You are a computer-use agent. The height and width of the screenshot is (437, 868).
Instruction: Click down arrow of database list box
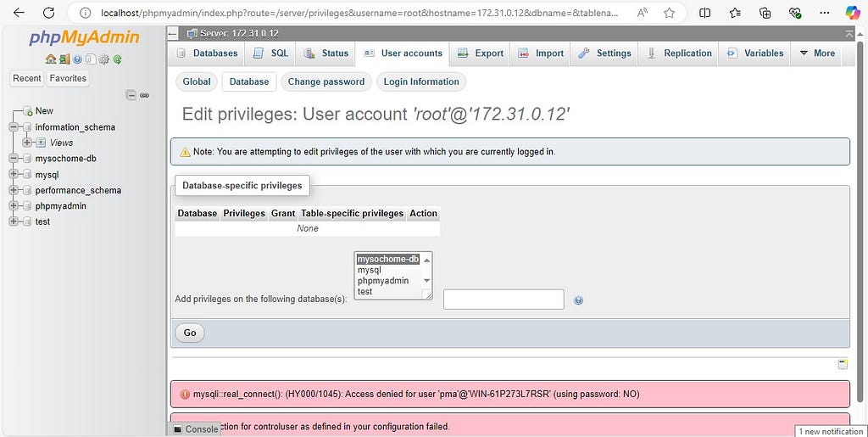[x=426, y=280]
